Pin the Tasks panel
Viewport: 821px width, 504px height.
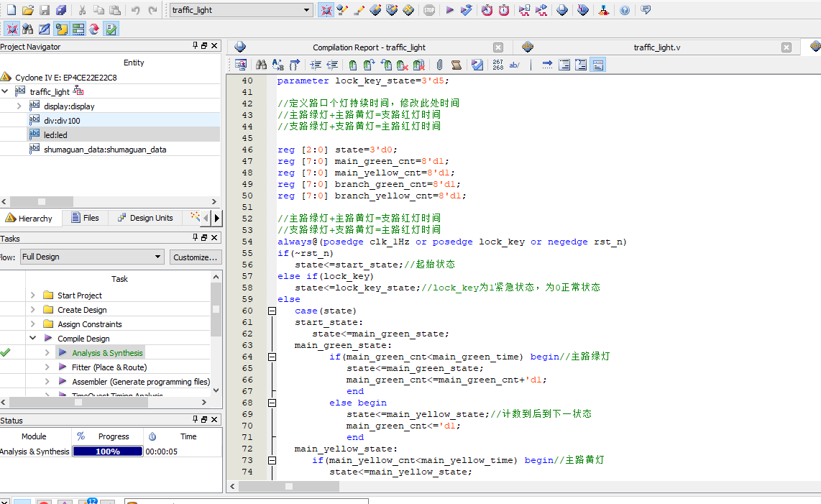(196, 238)
